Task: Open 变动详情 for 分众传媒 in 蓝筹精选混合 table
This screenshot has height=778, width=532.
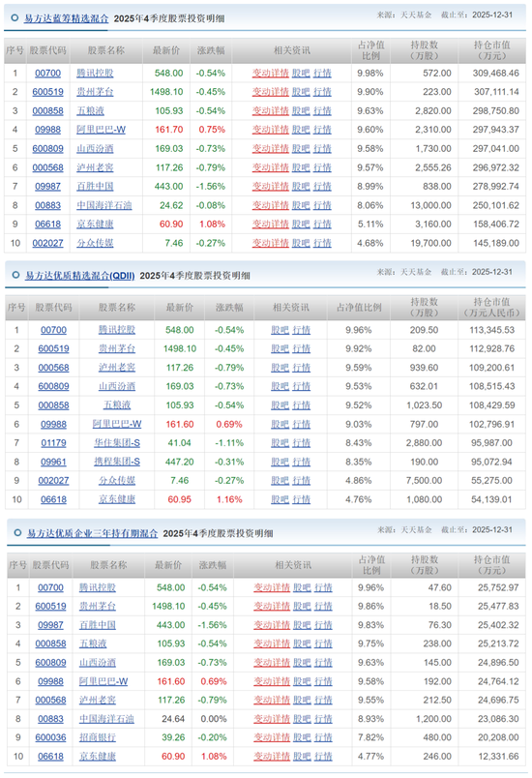Action: pyautogui.click(x=270, y=243)
